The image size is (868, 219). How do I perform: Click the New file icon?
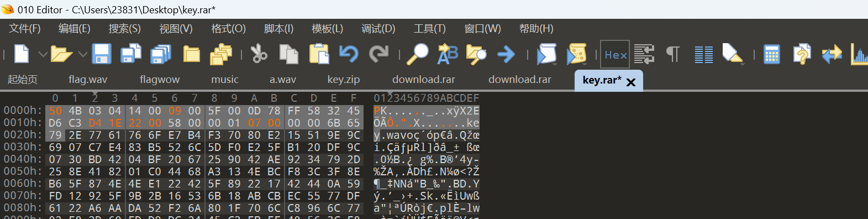click(21, 54)
